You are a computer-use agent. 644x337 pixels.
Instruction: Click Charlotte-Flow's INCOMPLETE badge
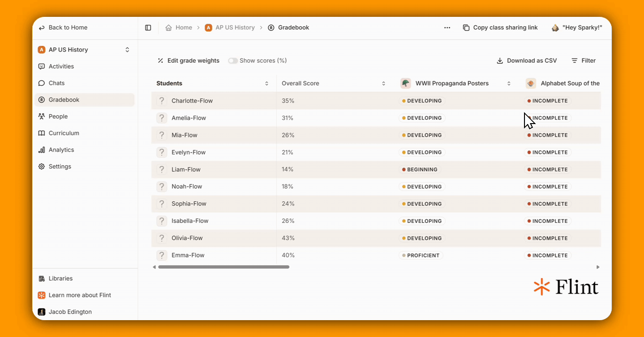[x=547, y=101]
